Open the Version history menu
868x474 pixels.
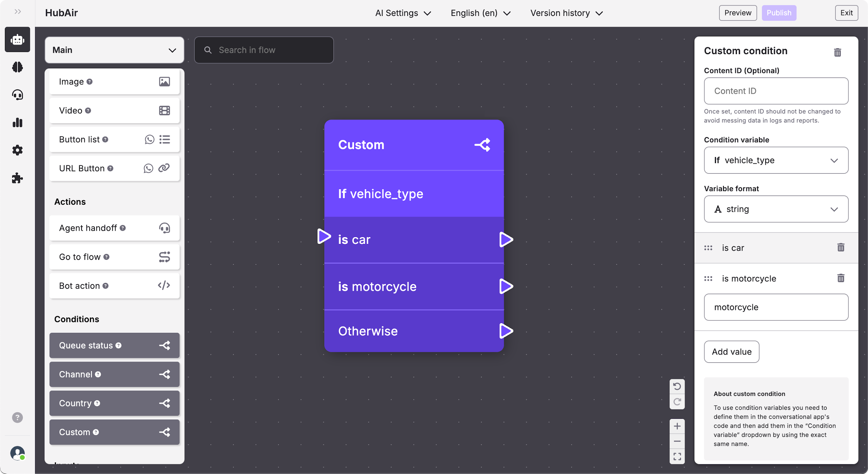tap(566, 13)
